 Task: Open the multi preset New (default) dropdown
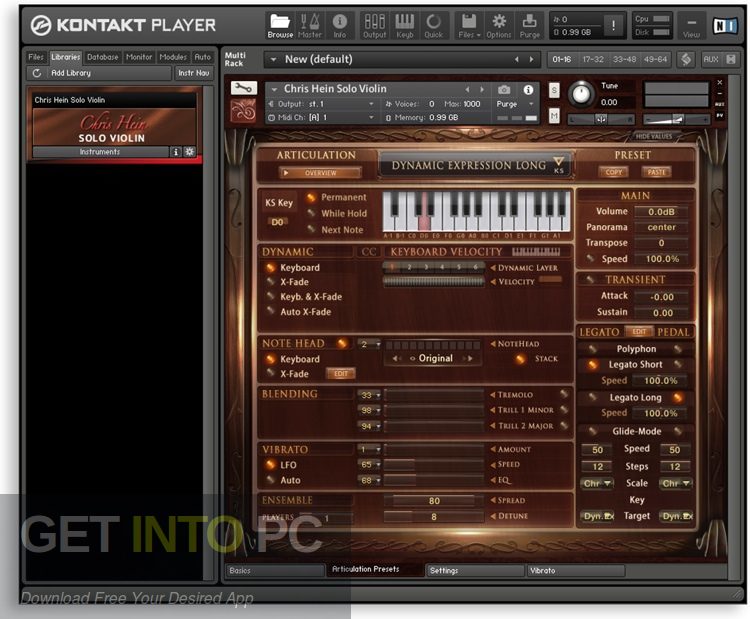tap(274, 59)
